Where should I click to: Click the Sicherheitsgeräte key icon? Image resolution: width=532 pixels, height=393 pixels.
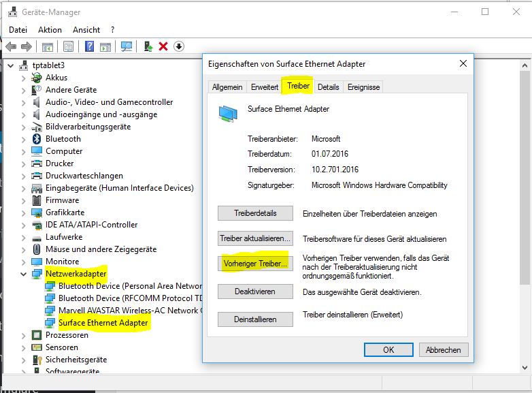36,360
